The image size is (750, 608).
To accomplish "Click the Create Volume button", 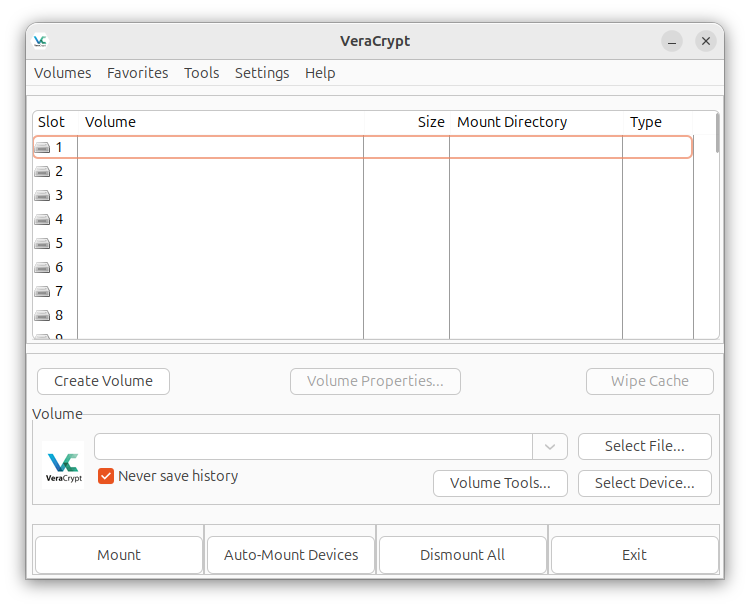I will click(103, 381).
